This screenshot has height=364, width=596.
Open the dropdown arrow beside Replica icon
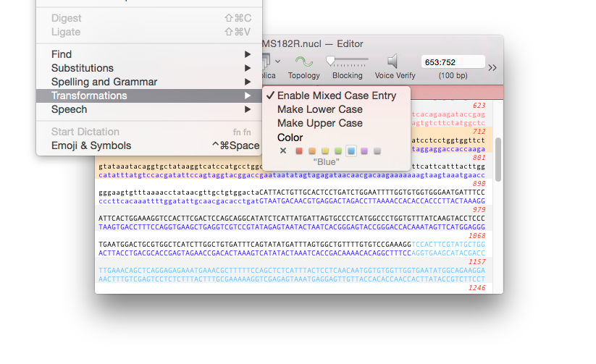pyautogui.click(x=278, y=62)
